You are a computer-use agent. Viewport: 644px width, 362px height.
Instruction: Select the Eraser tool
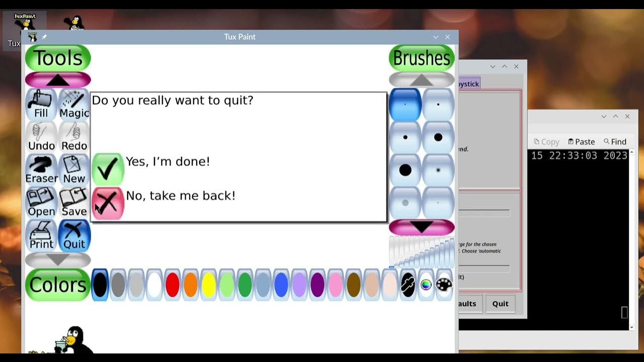41,170
